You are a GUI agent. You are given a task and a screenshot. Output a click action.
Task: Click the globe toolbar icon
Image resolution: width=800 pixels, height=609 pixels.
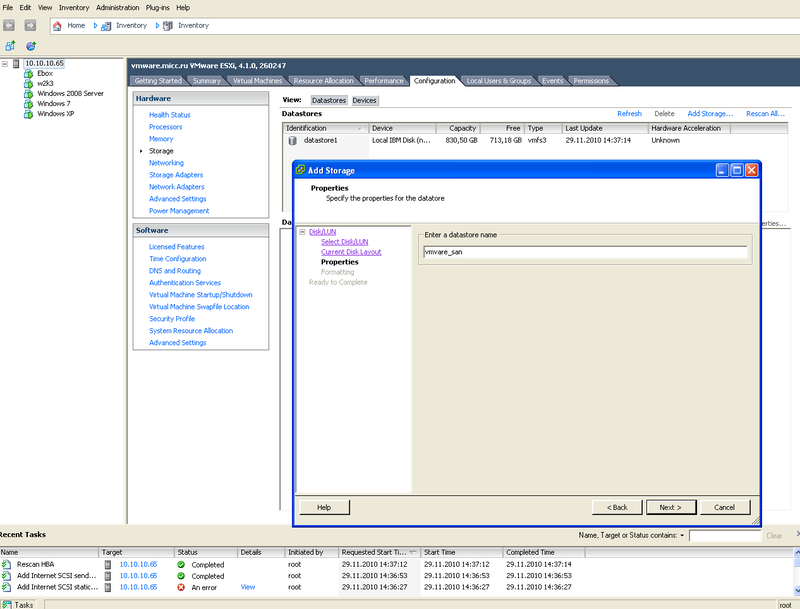click(31, 46)
